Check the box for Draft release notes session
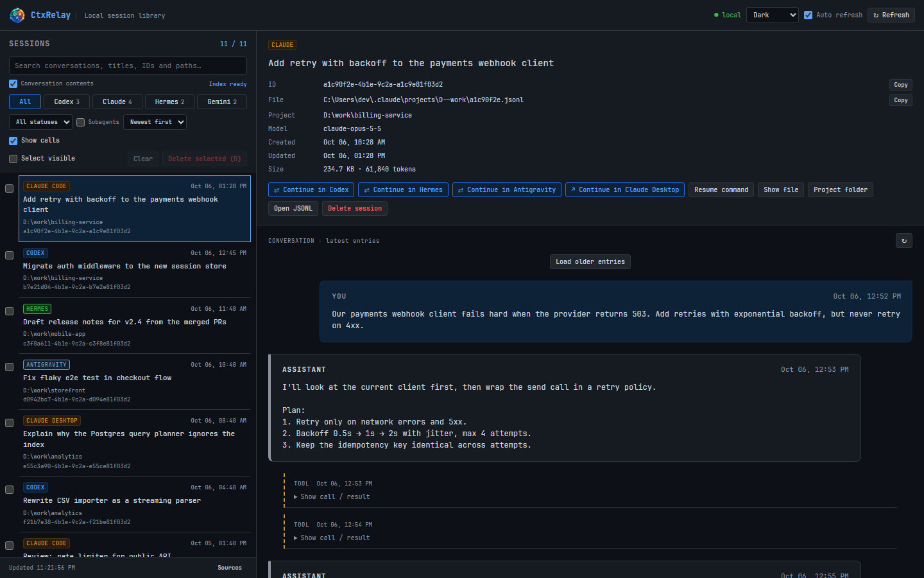The height and width of the screenshot is (578, 924). tap(9, 311)
